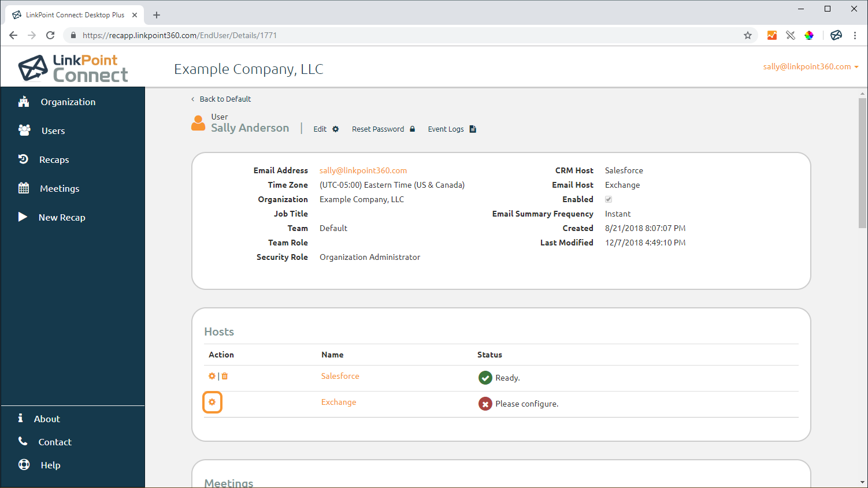Viewport: 868px width, 488px height.
Task: Open About in the sidebar
Action: pos(47,419)
